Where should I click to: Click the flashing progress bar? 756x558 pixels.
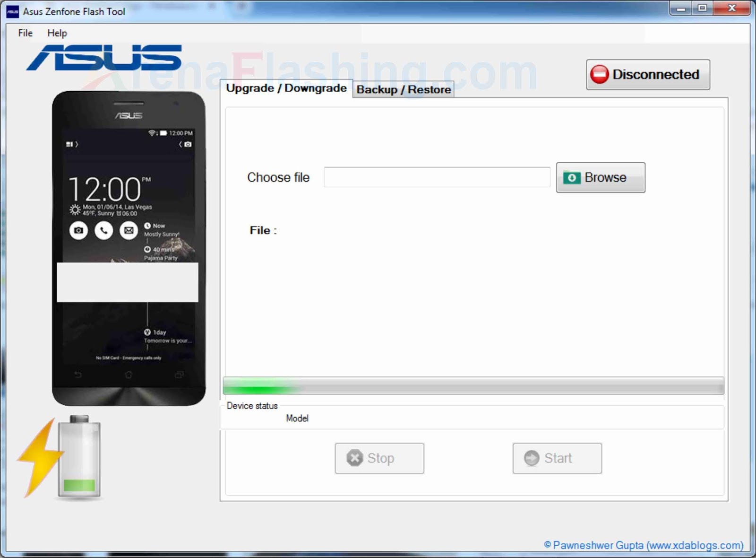click(473, 386)
